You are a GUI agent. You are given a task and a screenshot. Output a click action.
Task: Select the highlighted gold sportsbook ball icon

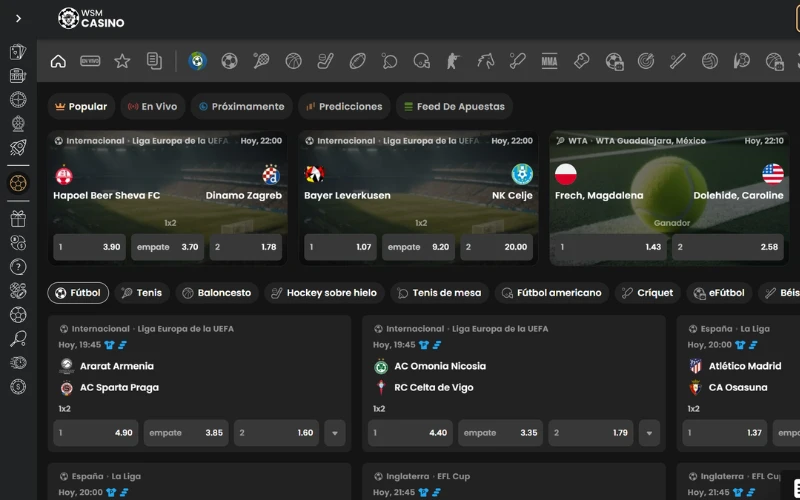pyautogui.click(x=18, y=183)
